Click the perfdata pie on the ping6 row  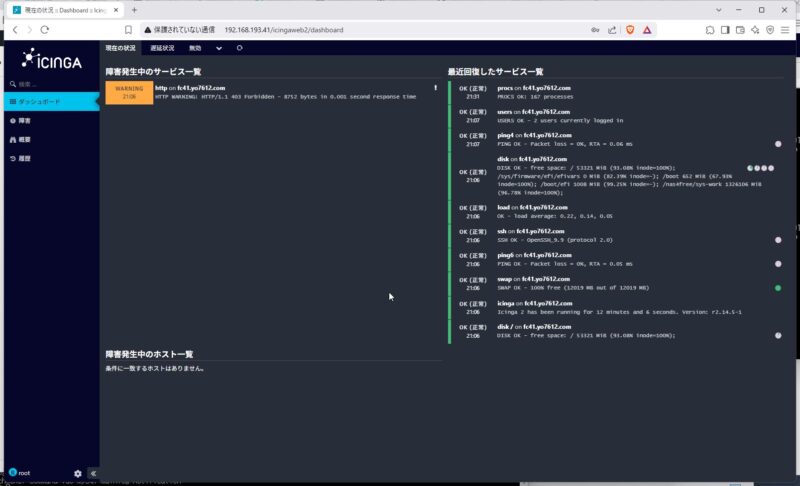pyautogui.click(x=778, y=264)
